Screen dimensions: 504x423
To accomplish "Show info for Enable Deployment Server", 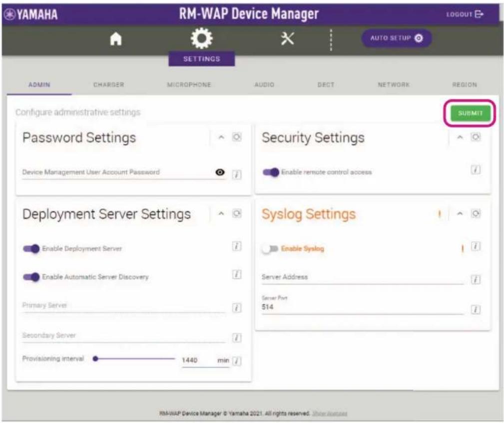I will coord(237,246).
